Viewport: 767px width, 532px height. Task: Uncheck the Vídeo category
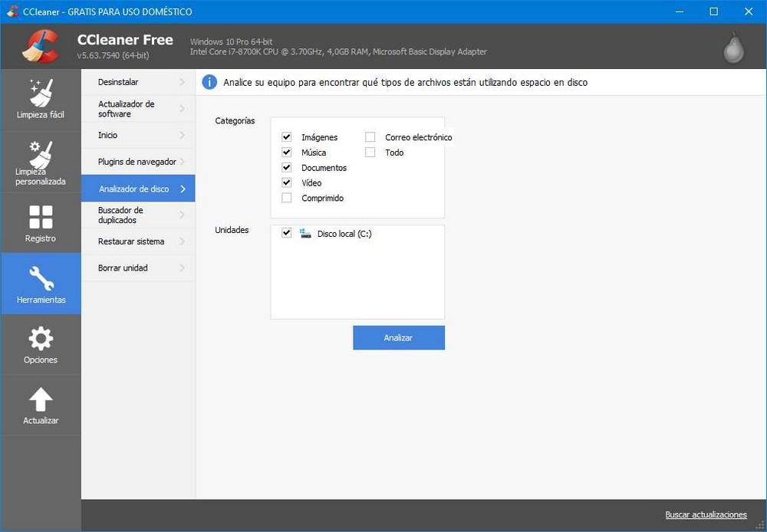pos(287,182)
